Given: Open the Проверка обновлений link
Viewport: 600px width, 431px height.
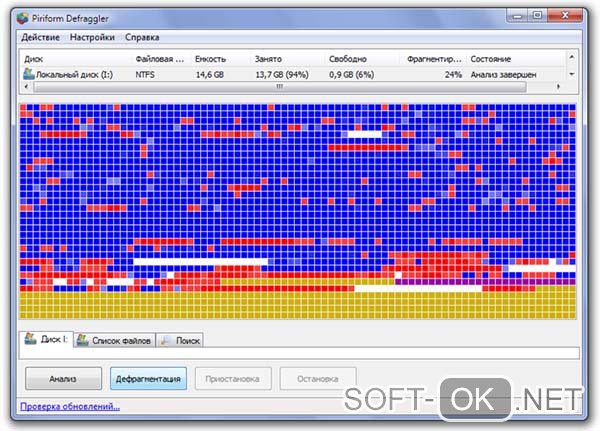Looking at the screenshot, I should [70, 407].
